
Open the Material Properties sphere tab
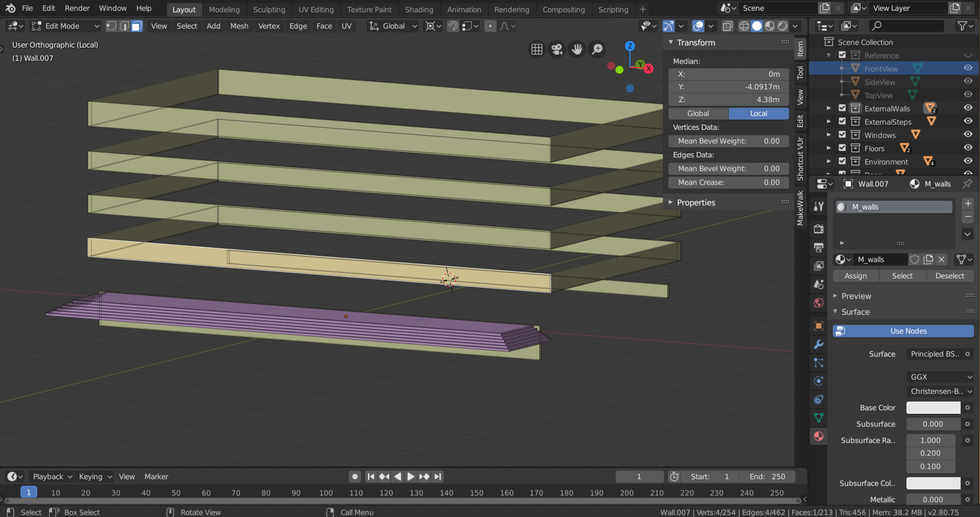pyautogui.click(x=818, y=437)
